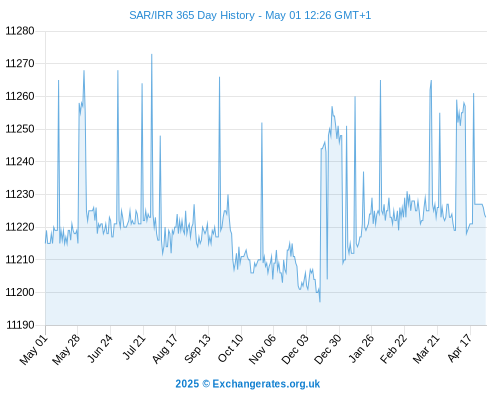
Task: Click the 11230 y-axis value
Action: pyautogui.click(x=20, y=194)
